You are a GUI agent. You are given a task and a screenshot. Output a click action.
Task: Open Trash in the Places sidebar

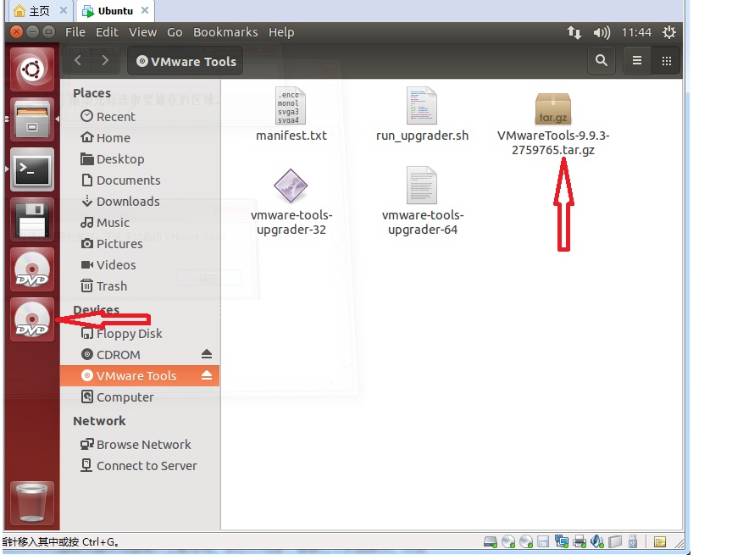pyautogui.click(x=140, y=286)
